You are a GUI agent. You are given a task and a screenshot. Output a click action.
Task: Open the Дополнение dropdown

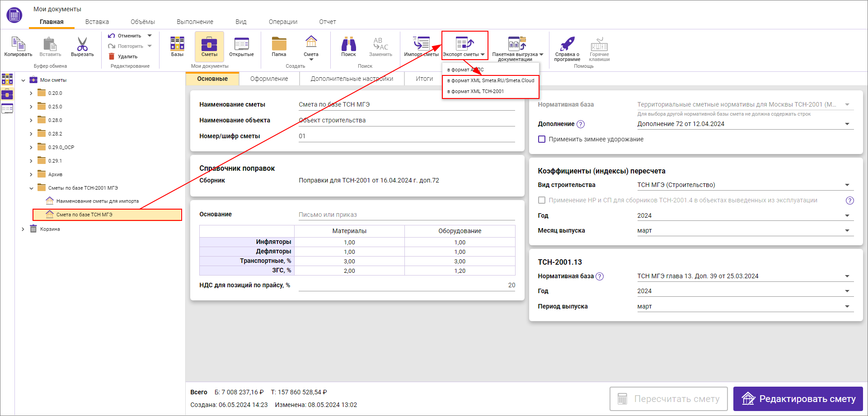pos(746,124)
